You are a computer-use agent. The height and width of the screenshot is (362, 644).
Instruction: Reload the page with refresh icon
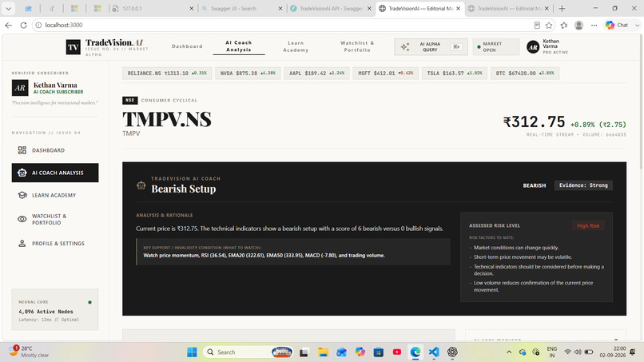(x=23, y=25)
